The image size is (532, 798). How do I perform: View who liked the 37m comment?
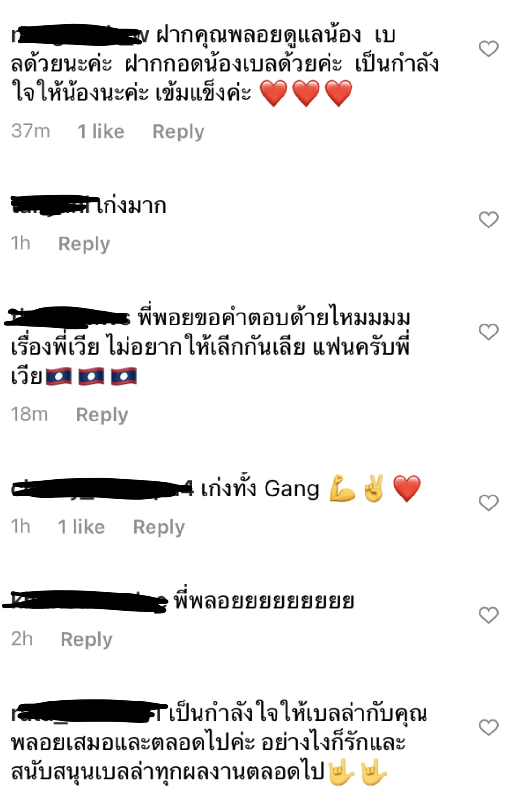pyautogui.click(x=101, y=131)
